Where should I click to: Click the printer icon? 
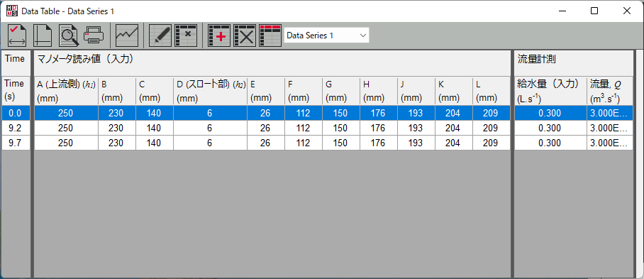coord(94,35)
